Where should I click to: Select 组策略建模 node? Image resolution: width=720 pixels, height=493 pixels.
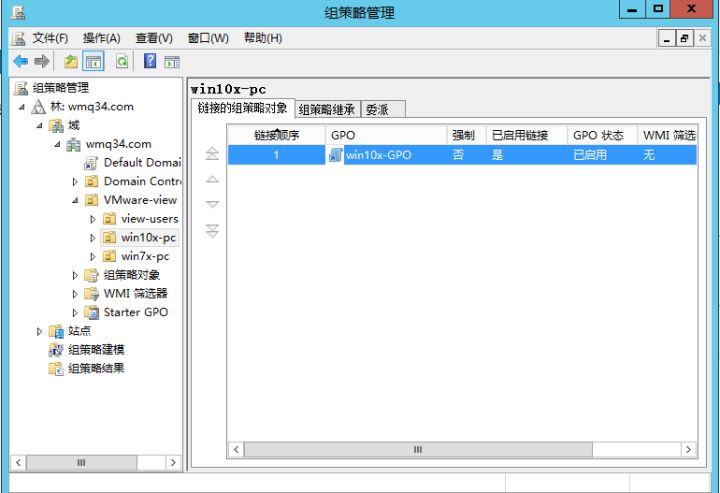point(96,350)
